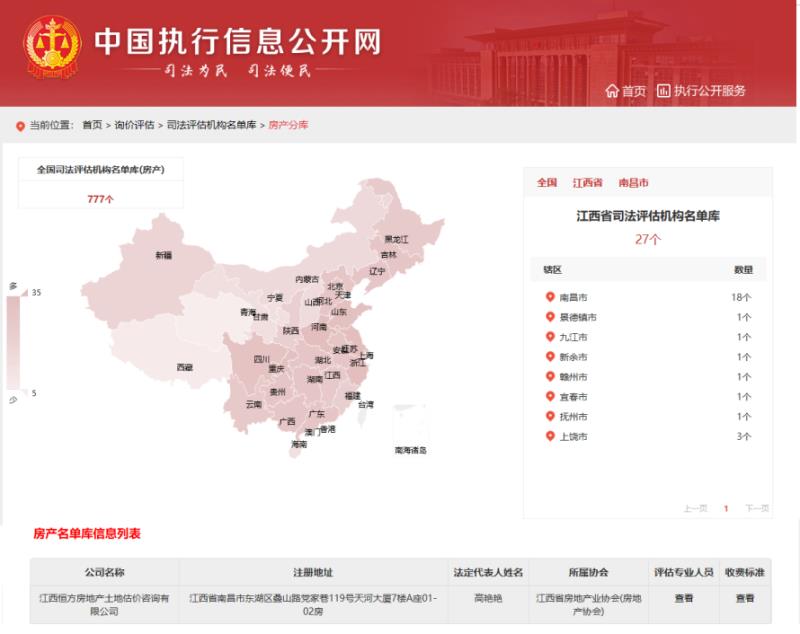The height and width of the screenshot is (634, 800).
Task: Go to next page with 下一页
Action: click(757, 508)
